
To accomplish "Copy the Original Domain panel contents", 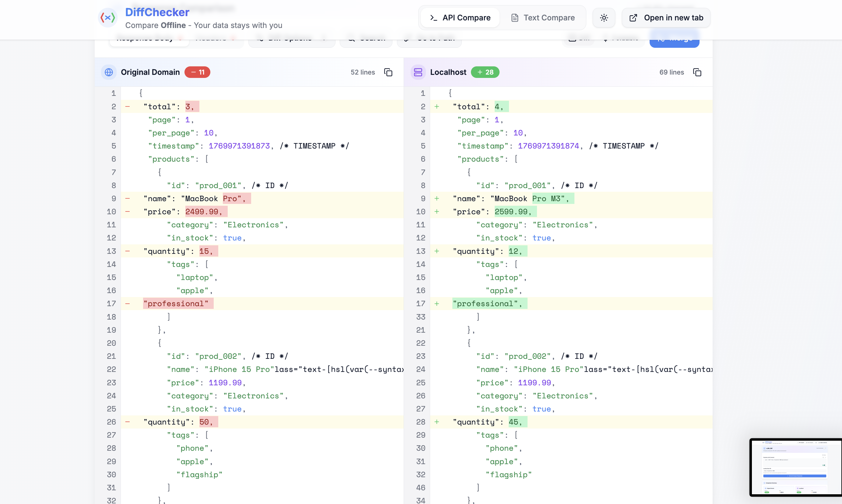I will coord(388,72).
